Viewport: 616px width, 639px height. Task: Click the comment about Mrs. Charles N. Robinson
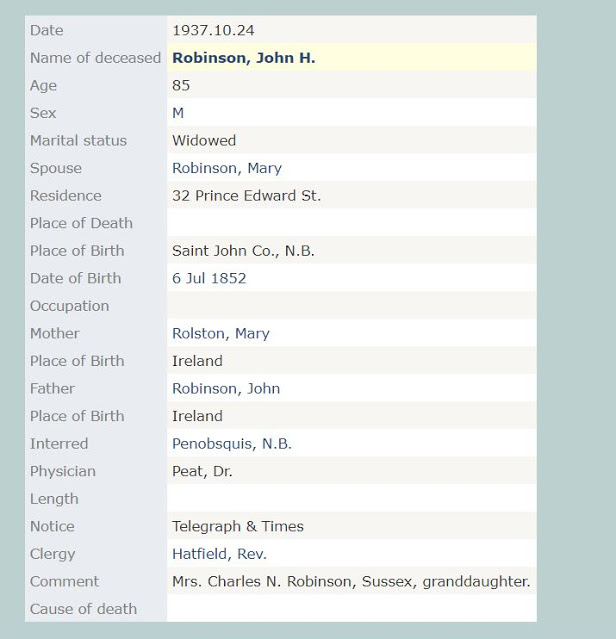(x=350, y=581)
